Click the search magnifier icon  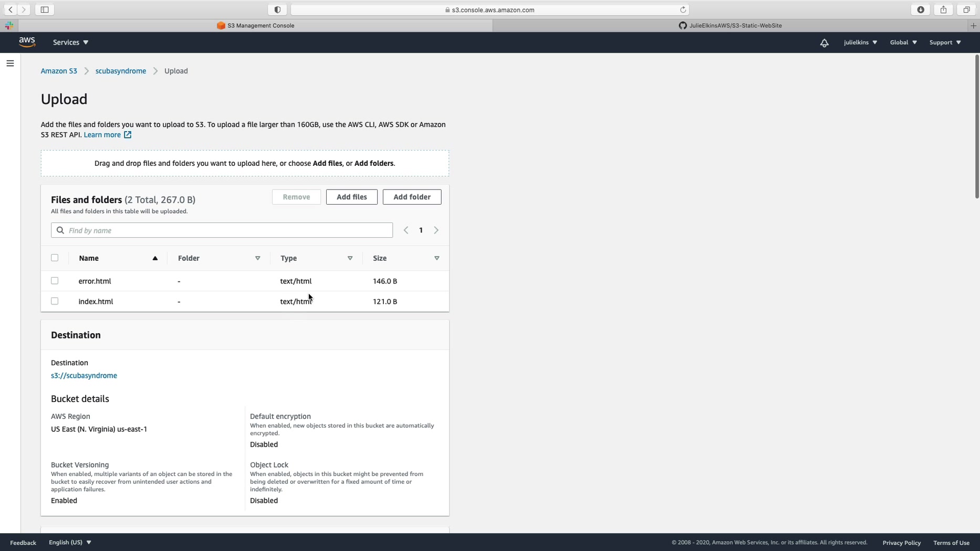tap(60, 230)
